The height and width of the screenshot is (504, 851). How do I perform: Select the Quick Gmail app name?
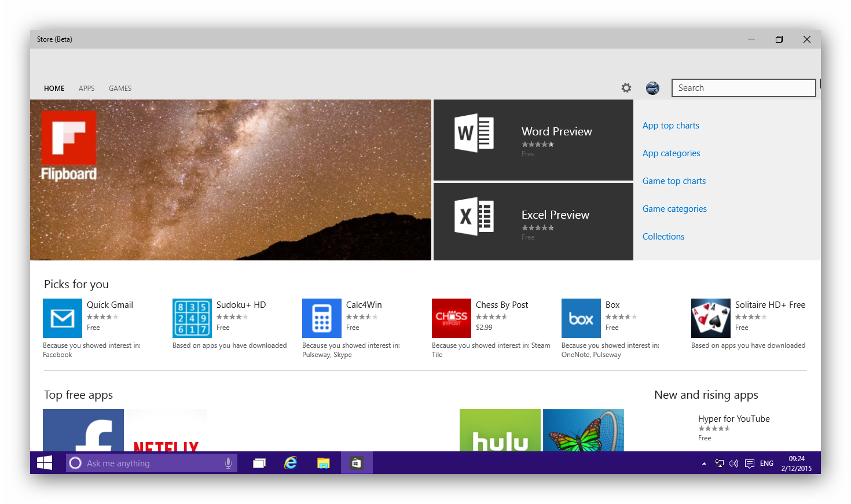point(110,305)
